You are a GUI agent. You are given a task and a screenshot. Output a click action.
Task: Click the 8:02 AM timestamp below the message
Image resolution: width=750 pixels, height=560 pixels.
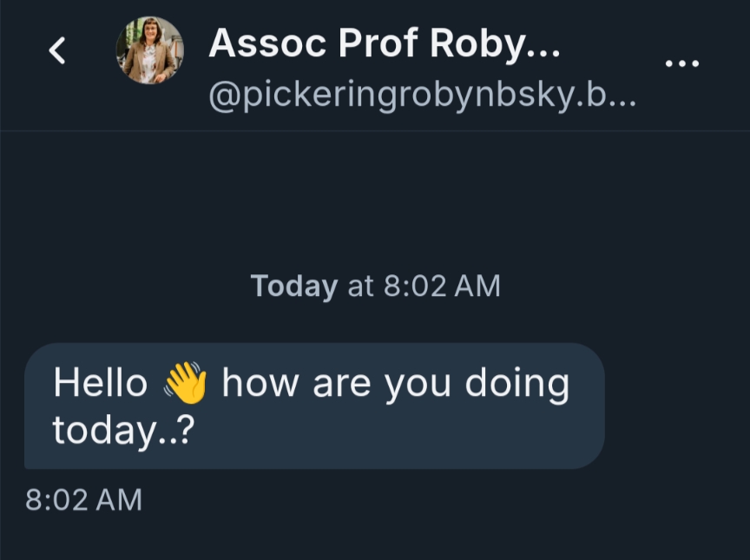(83, 499)
